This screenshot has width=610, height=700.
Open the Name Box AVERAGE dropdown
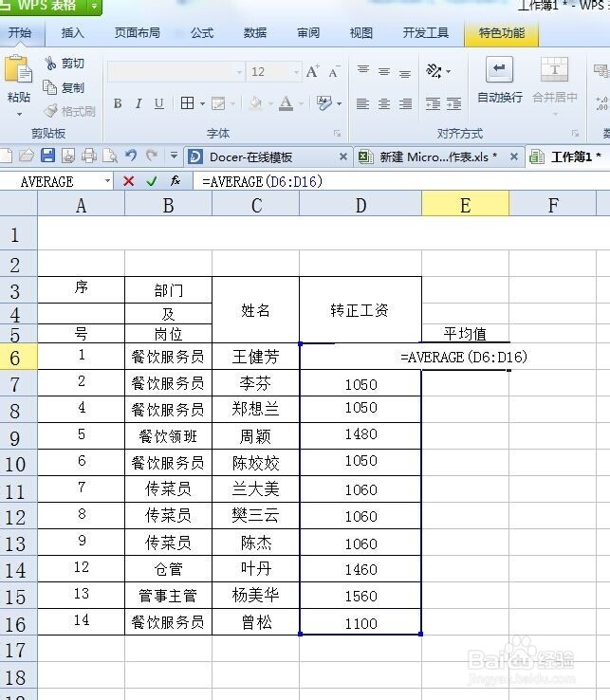107,181
